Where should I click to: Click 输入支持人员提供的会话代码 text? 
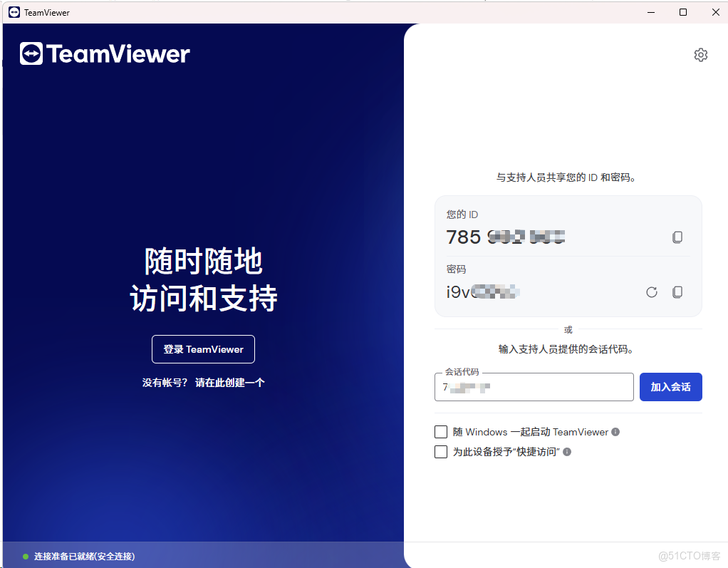pyautogui.click(x=566, y=349)
